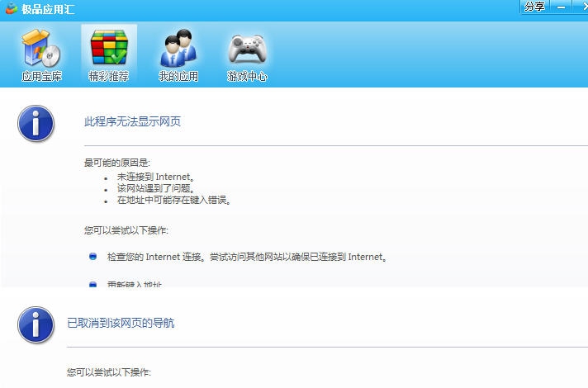Click 您可以尝试以下操作: in first error panel
This screenshot has width=588, height=388.
click(x=126, y=230)
